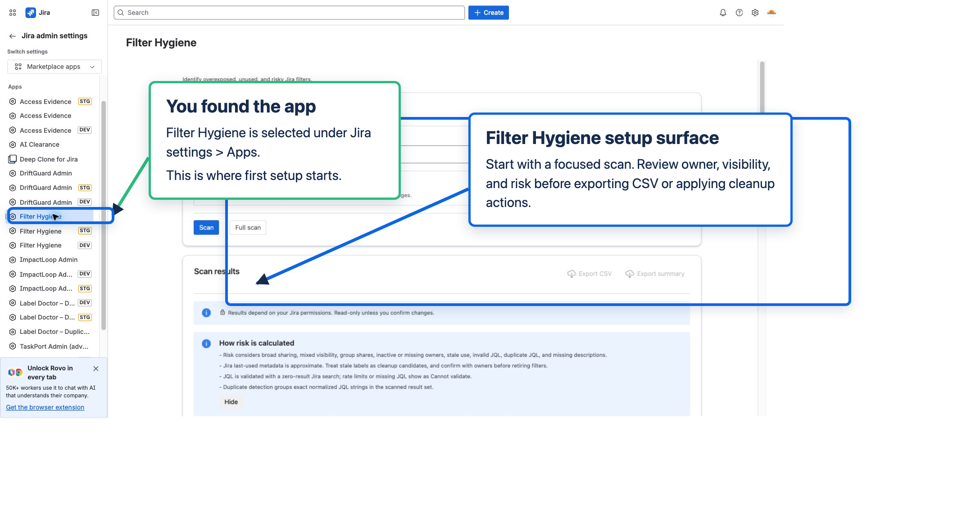Click the AI Clearance app icon

tap(13, 144)
